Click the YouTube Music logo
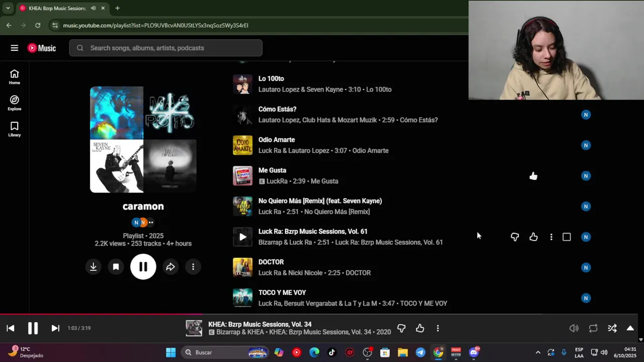 [42, 48]
